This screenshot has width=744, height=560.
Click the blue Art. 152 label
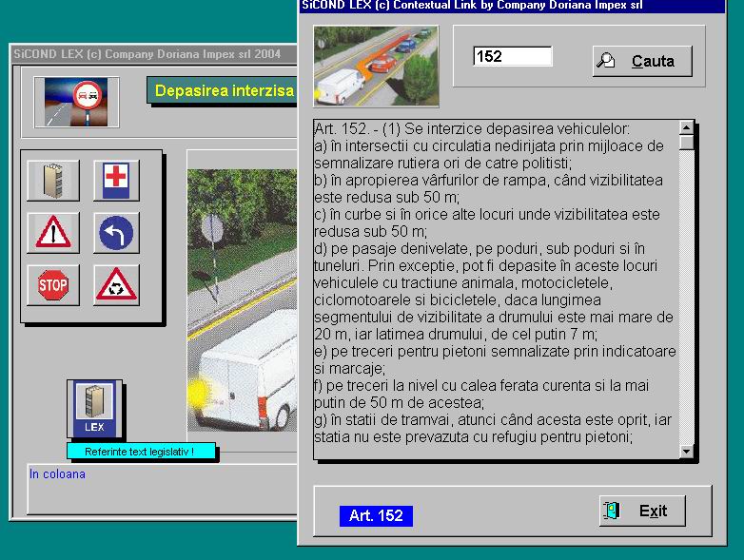pyautogui.click(x=376, y=515)
